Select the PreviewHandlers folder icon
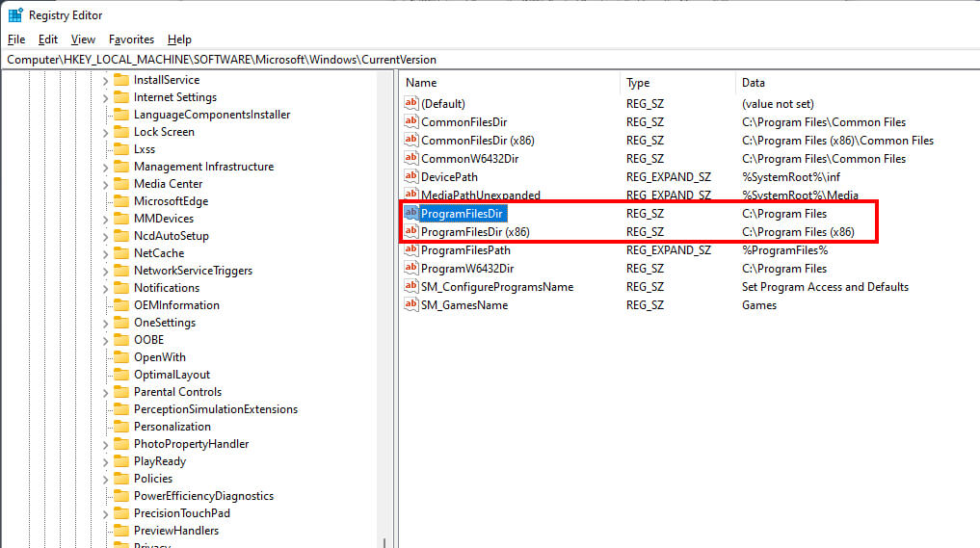Screen dimensions: 980x548 pos(121,530)
